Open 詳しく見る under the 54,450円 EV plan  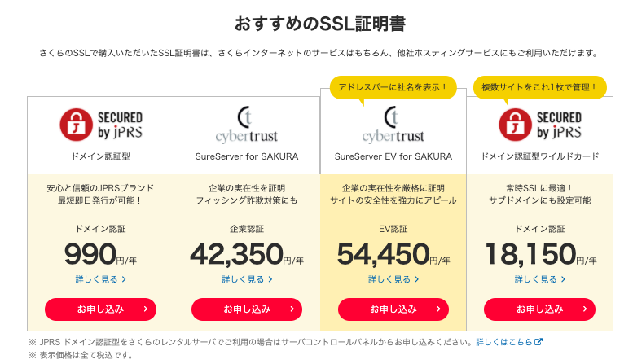point(393,279)
